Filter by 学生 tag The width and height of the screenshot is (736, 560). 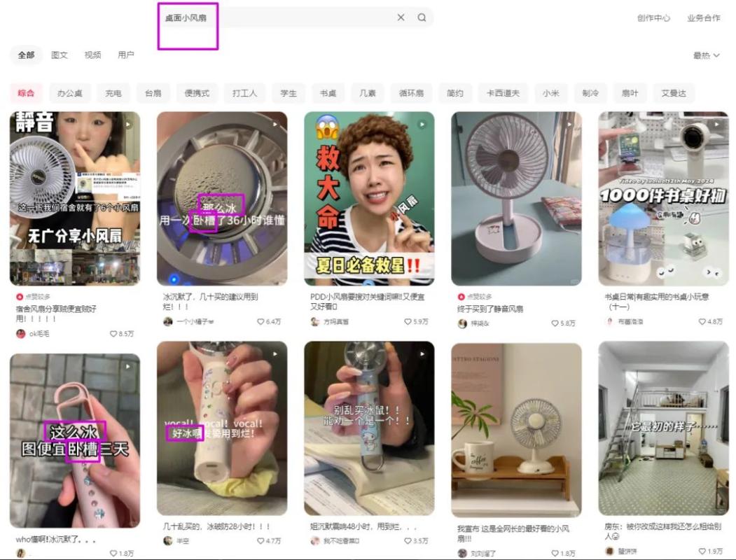289,93
